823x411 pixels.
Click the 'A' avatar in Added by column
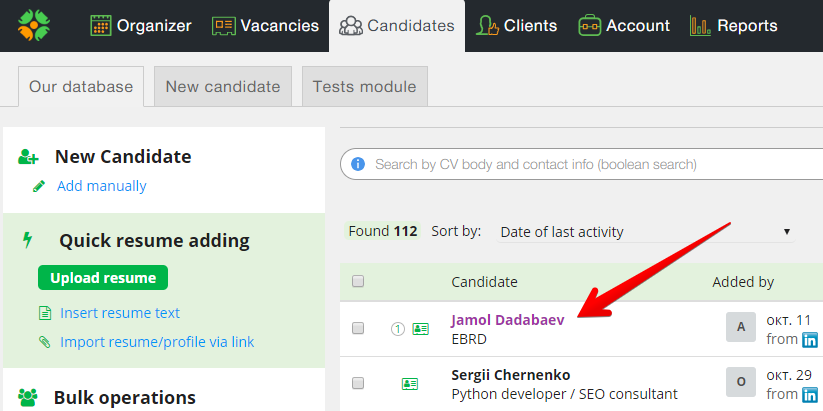pos(741,327)
